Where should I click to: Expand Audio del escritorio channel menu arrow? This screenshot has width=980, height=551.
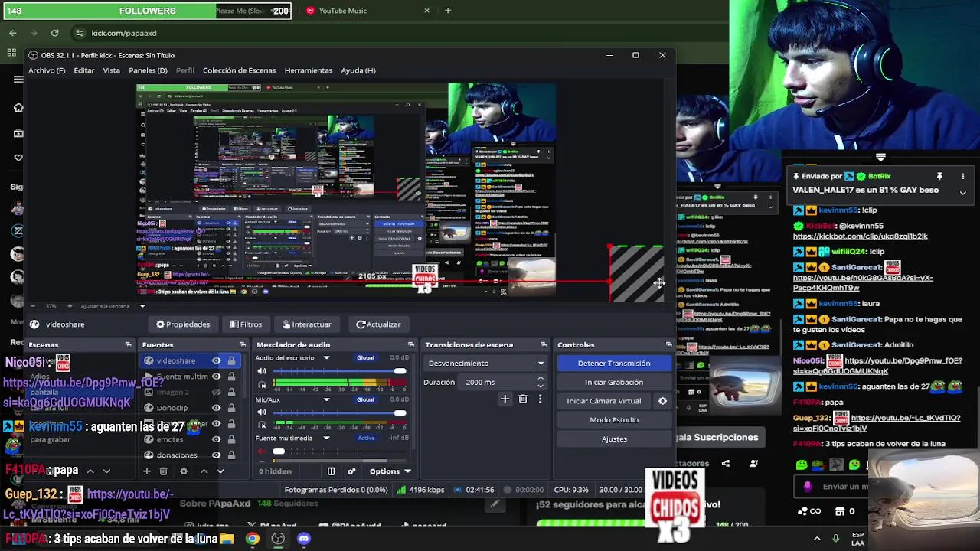point(326,358)
